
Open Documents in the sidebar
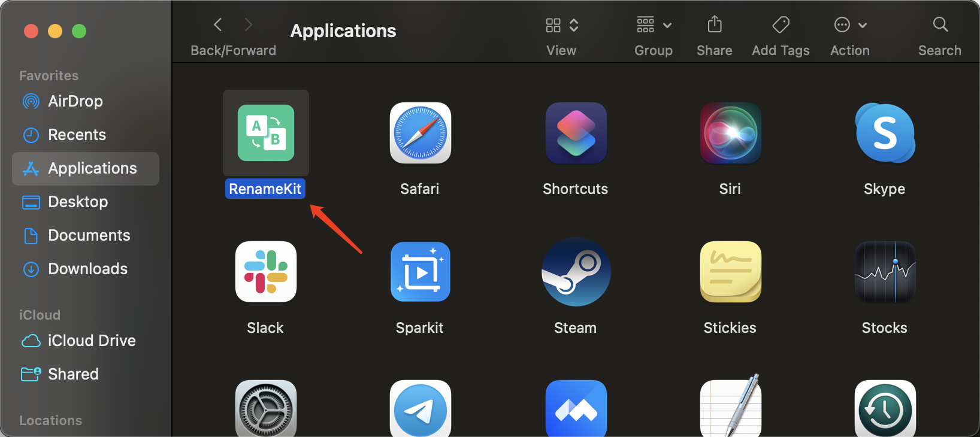pyautogui.click(x=86, y=235)
